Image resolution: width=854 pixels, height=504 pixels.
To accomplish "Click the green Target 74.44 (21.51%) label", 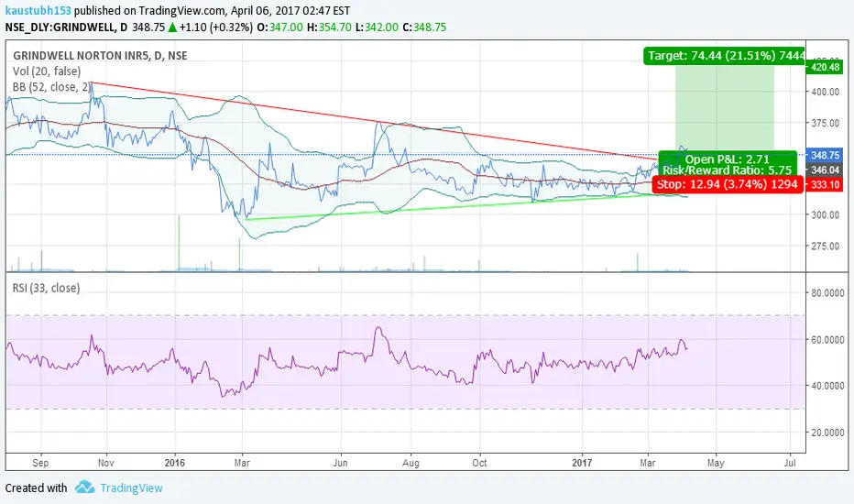I will tap(725, 56).
